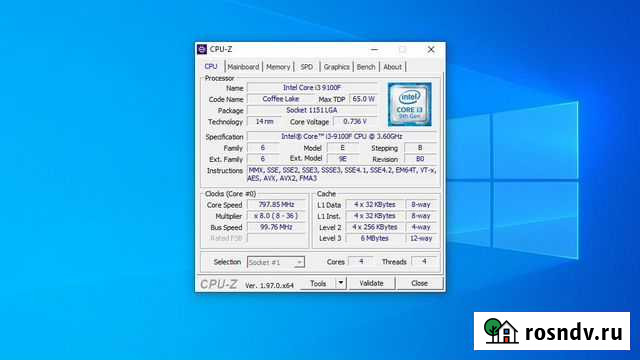Click the L1 Data value 4 x 32 KBytes
This screenshot has height=360, width=640.
tap(375, 204)
